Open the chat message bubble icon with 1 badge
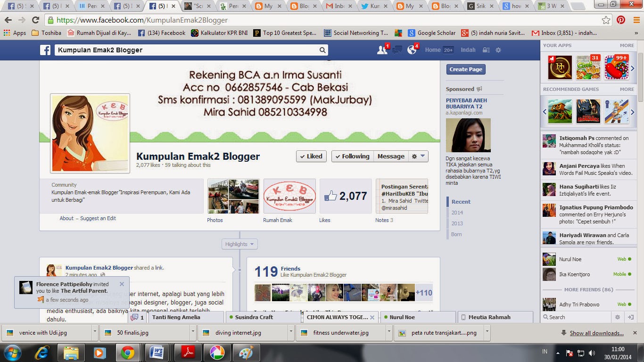The image size is (644, 362). tap(138, 317)
